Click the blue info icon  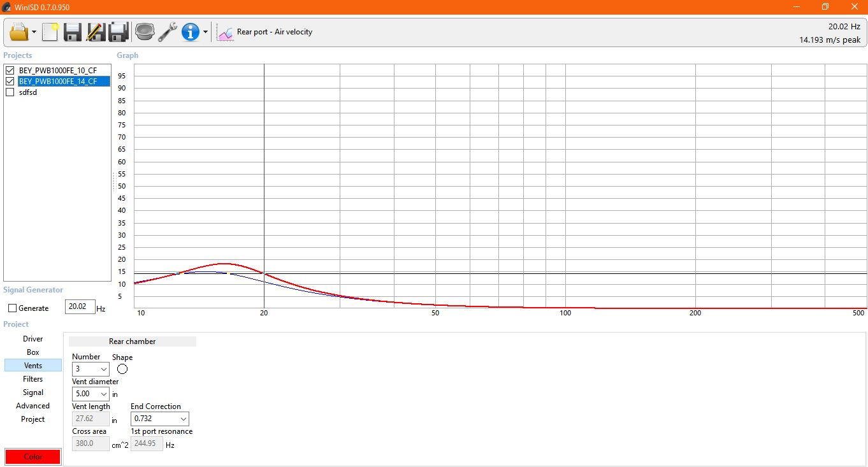[x=191, y=31]
